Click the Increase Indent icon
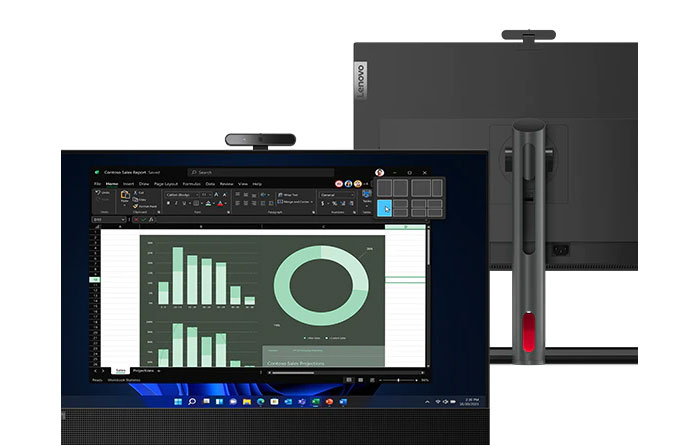 pyautogui.click(x=271, y=204)
